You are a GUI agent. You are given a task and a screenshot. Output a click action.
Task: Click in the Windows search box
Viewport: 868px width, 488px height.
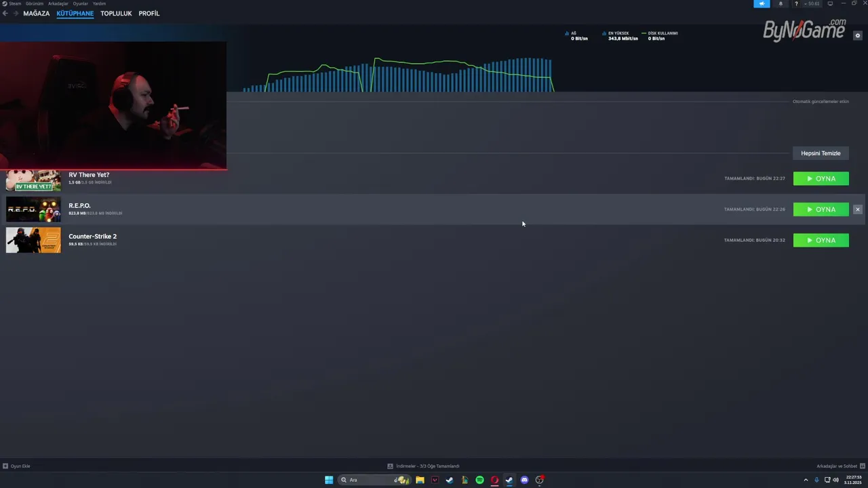374,480
